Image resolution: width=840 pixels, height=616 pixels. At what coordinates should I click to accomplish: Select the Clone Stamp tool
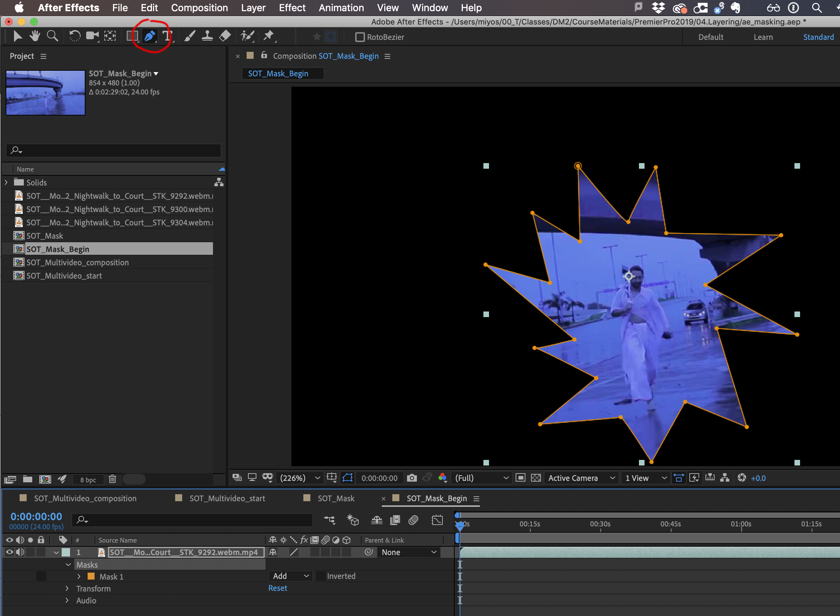(x=207, y=36)
